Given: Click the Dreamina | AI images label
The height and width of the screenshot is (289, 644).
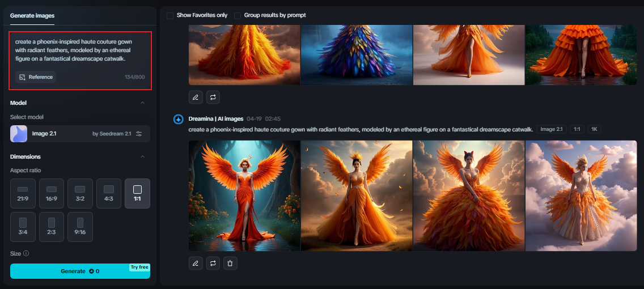Looking at the screenshot, I should [x=216, y=118].
